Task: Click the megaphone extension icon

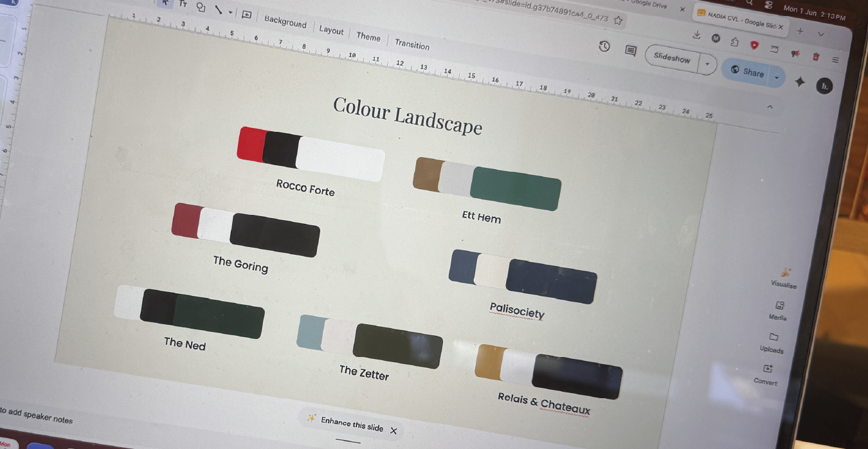Action: point(795,53)
